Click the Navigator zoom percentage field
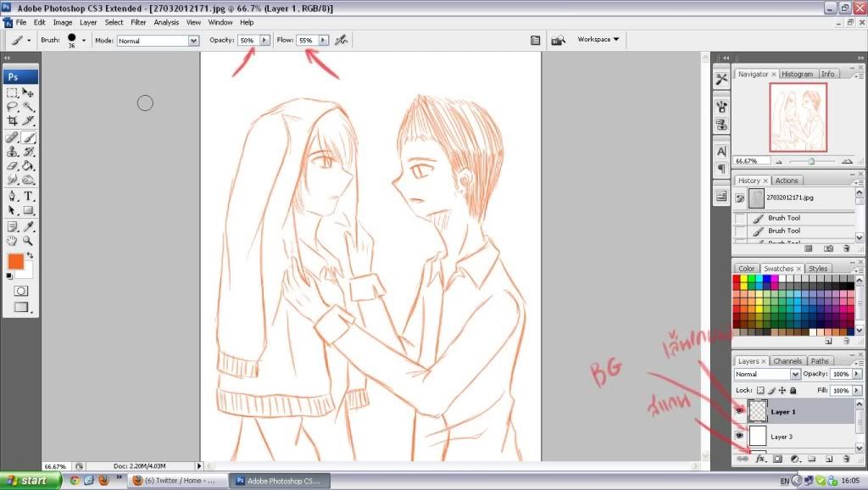868x490 pixels. pyautogui.click(x=751, y=161)
